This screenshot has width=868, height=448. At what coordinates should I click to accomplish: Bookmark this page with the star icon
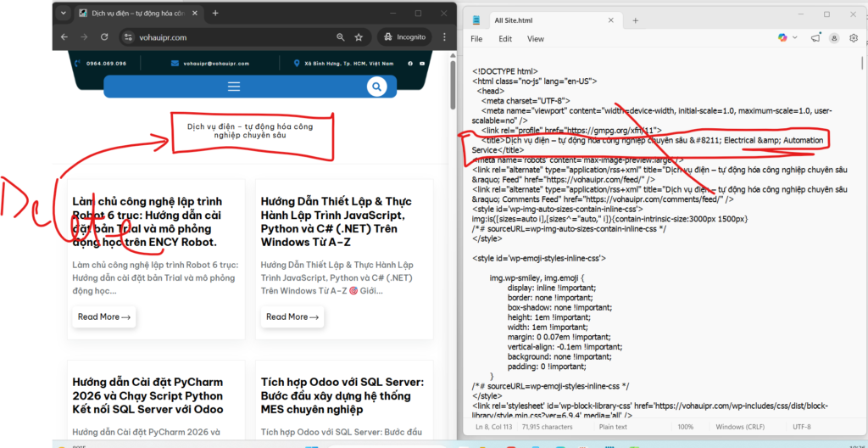(359, 37)
